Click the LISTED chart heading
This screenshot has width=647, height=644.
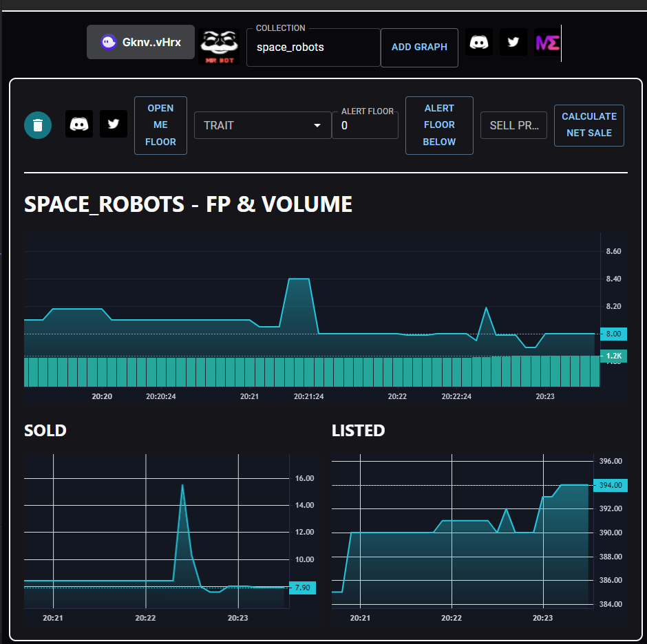358,431
